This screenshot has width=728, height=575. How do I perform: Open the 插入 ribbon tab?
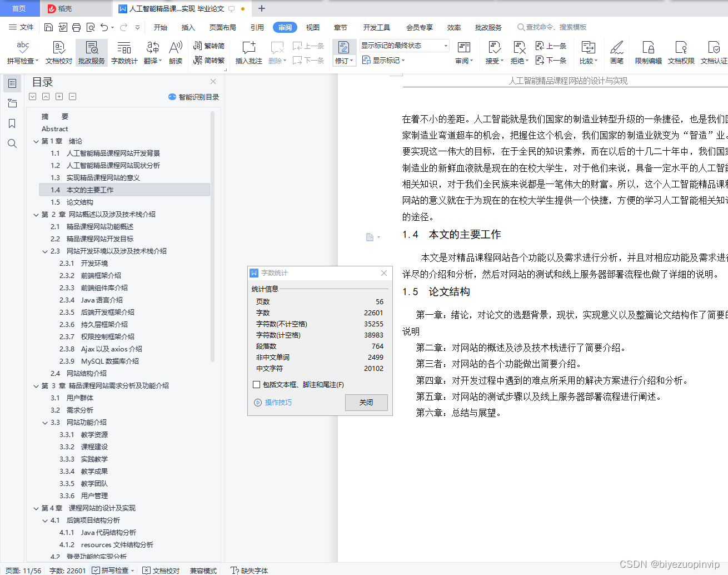pyautogui.click(x=188, y=27)
